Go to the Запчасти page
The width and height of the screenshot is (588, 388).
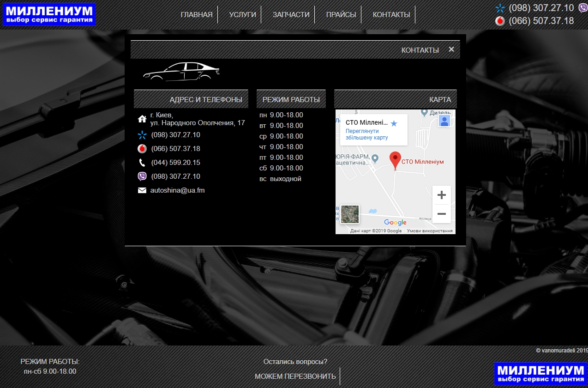click(x=291, y=15)
